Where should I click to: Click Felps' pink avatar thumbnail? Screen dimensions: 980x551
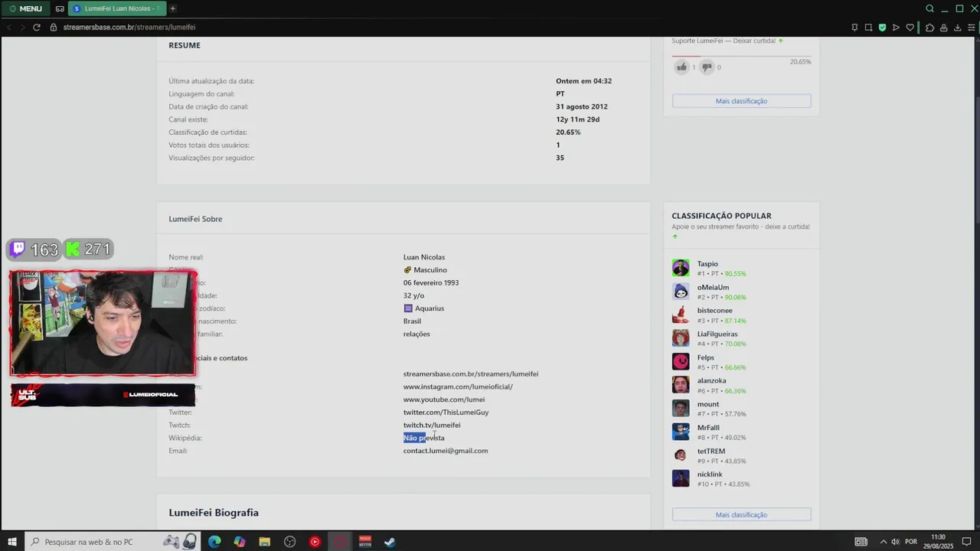coord(681,361)
